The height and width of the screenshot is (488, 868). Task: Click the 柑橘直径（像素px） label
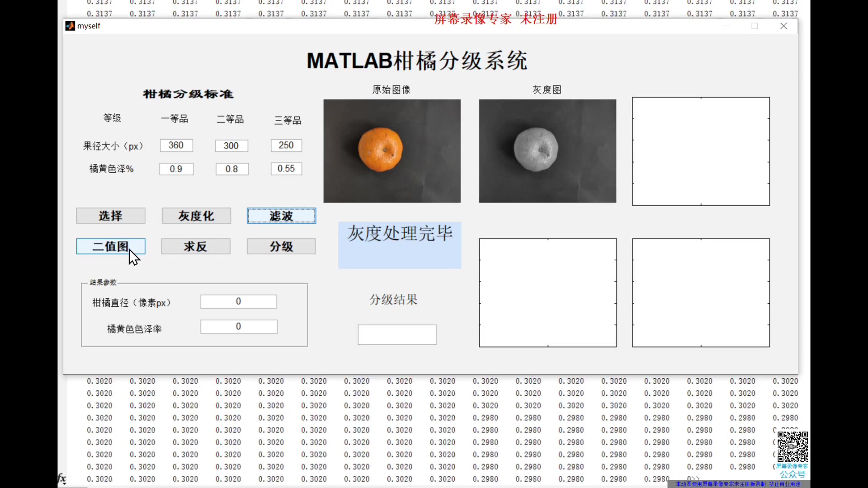coord(132,303)
